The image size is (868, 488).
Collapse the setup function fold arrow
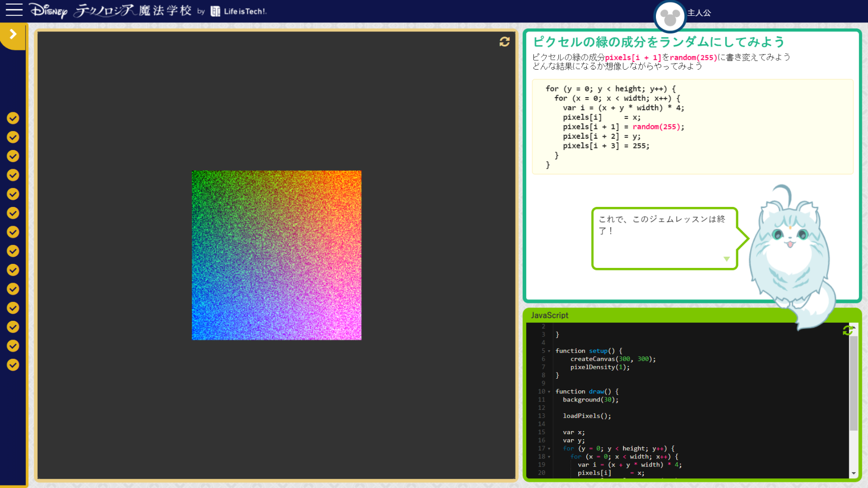coord(549,351)
